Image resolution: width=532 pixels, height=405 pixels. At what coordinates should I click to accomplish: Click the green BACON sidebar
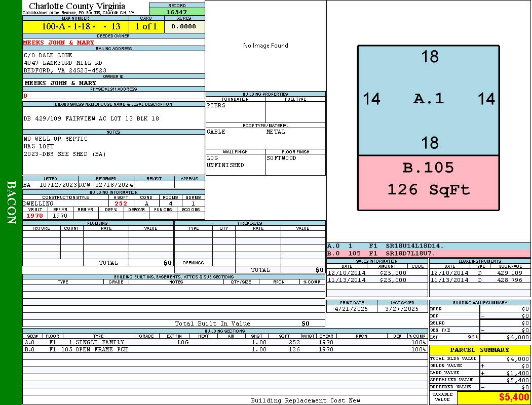[x=11, y=202]
